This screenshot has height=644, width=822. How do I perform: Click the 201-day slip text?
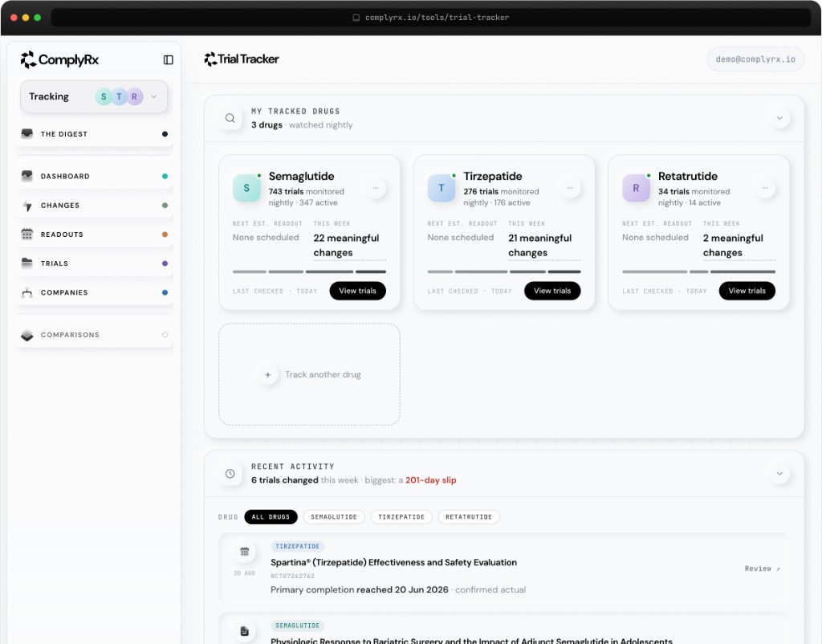[431, 480]
